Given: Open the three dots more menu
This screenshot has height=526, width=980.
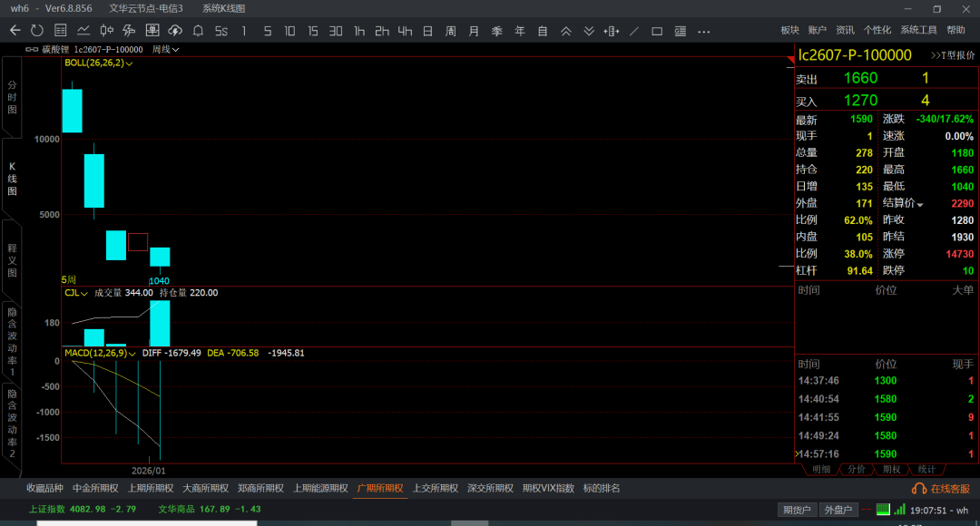Looking at the screenshot, I should click(x=704, y=31).
